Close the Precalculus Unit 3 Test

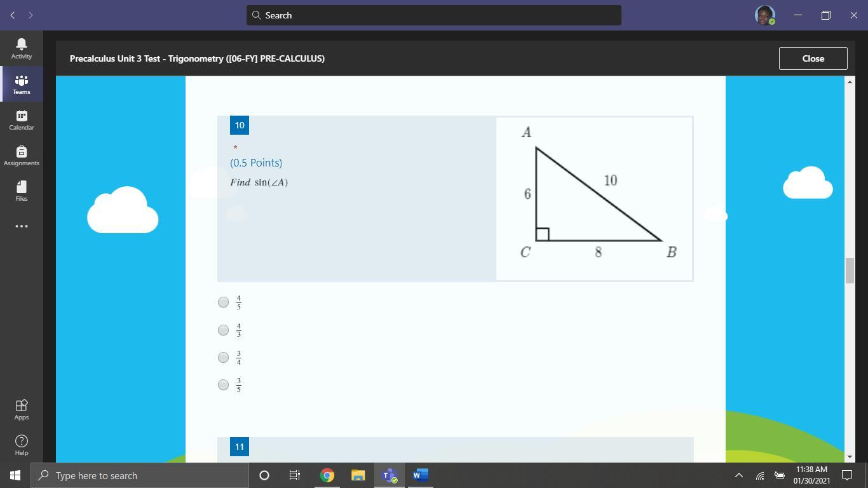point(813,58)
